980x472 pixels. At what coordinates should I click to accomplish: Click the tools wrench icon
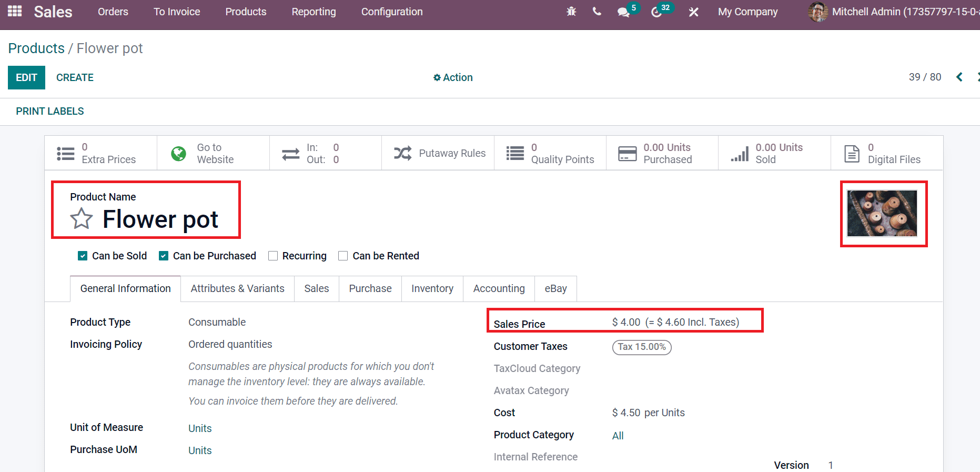694,12
